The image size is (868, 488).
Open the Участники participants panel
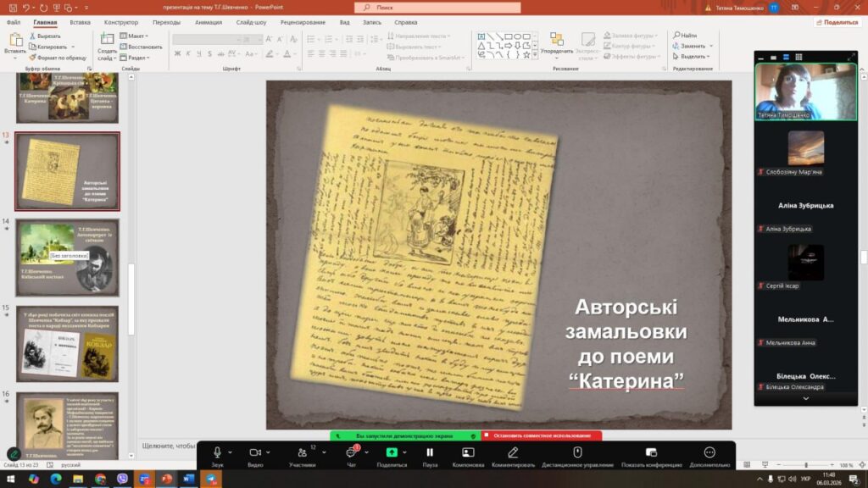303,453
